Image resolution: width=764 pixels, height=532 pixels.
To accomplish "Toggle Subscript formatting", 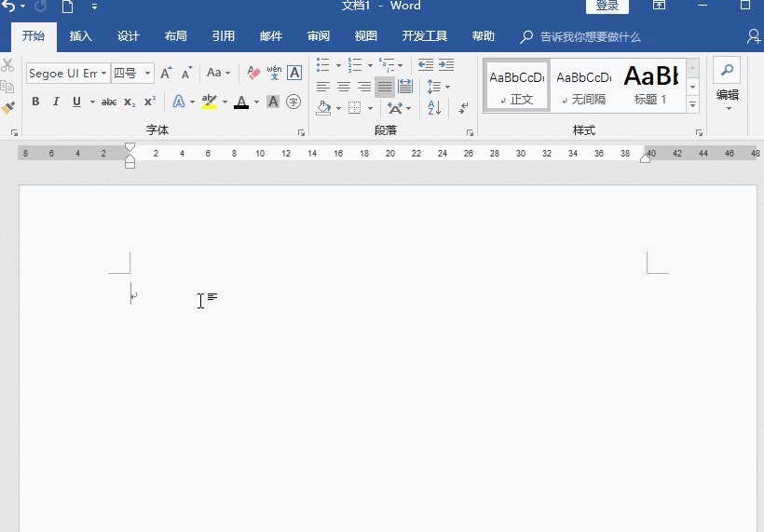I will click(130, 102).
